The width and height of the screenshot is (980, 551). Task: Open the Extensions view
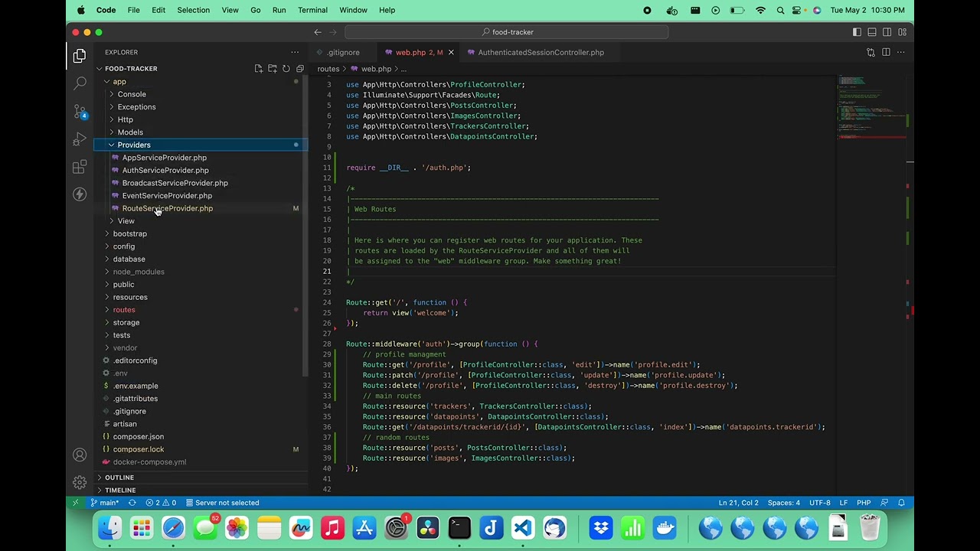pos(80,167)
